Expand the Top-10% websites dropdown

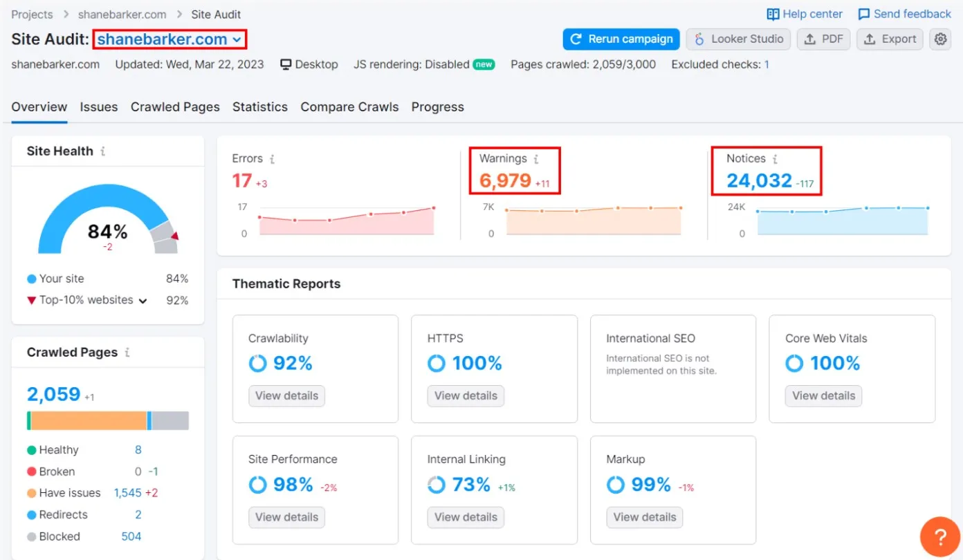143,301
